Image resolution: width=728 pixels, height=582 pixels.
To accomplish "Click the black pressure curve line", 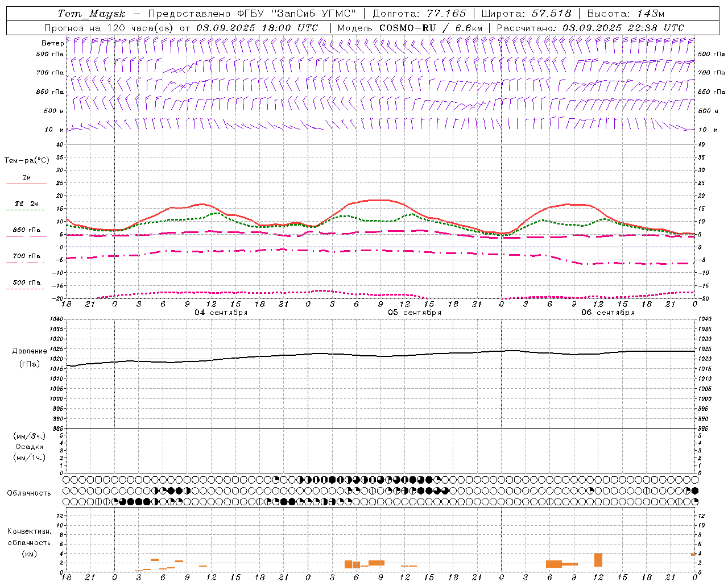I will pyautogui.click(x=380, y=356).
